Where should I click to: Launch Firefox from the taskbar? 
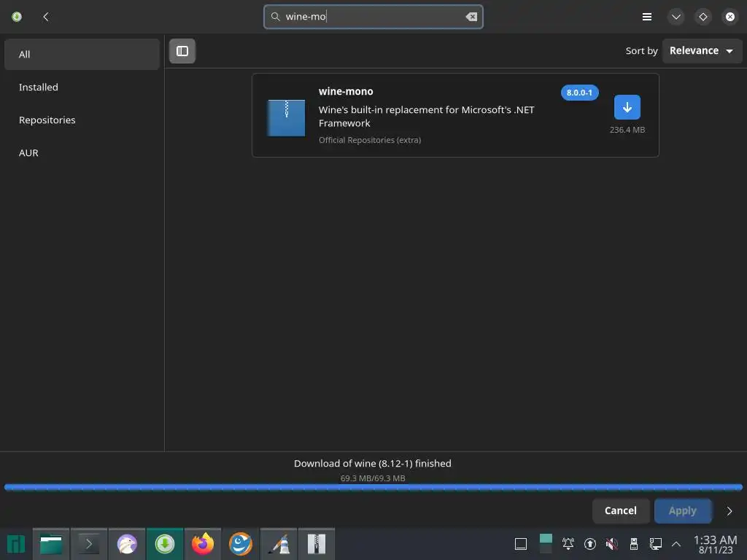pyautogui.click(x=203, y=544)
